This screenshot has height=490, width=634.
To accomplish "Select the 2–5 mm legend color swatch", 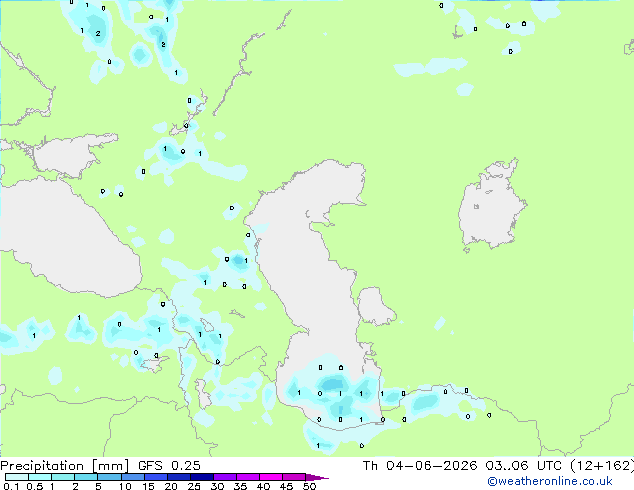I will [x=87, y=477].
